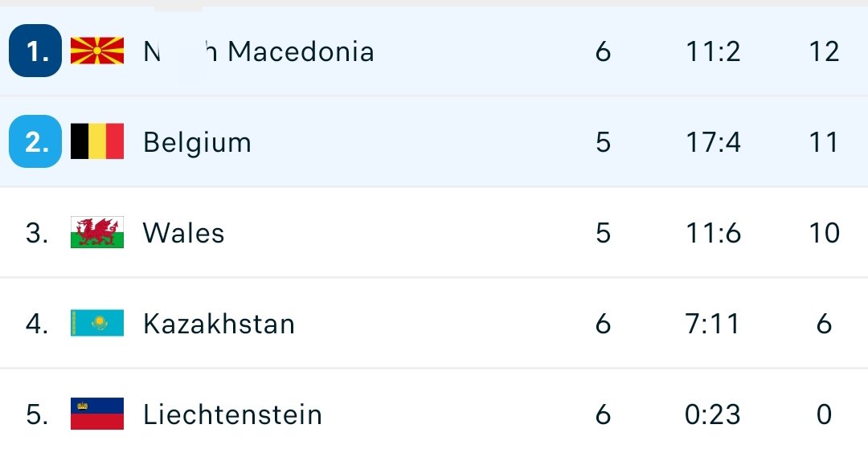Click the North Macedonia flag icon
Image resolution: width=868 pixels, height=453 pixels.
click(x=97, y=51)
